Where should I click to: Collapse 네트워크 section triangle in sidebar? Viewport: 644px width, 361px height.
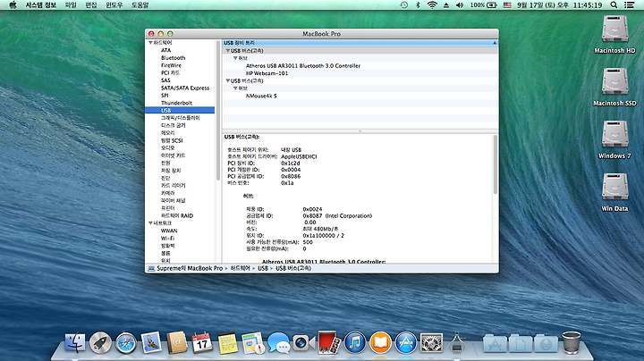point(150,223)
